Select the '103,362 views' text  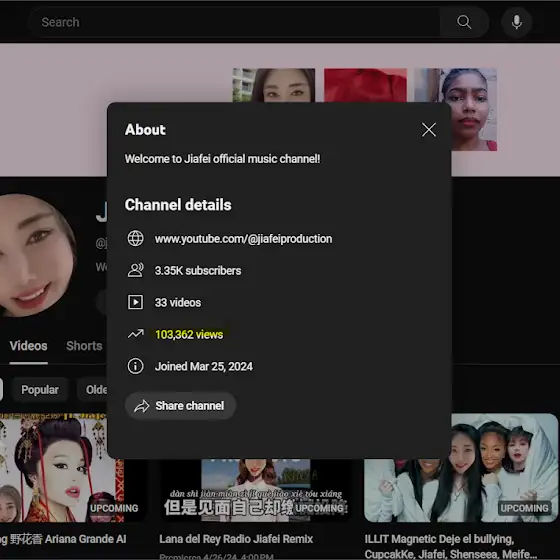pos(189,334)
